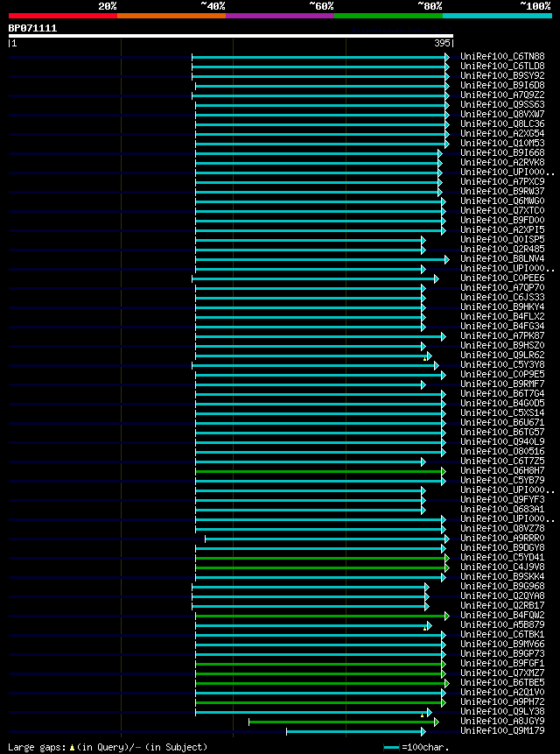Select hit label UniRef100_C5YB79
Viewport: 560px width, 754px height.
(503, 480)
